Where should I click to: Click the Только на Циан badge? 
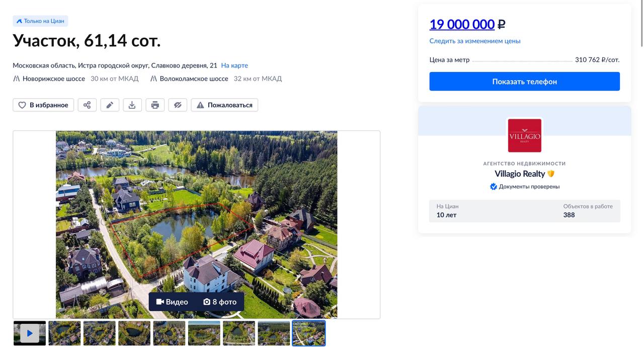tap(40, 21)
